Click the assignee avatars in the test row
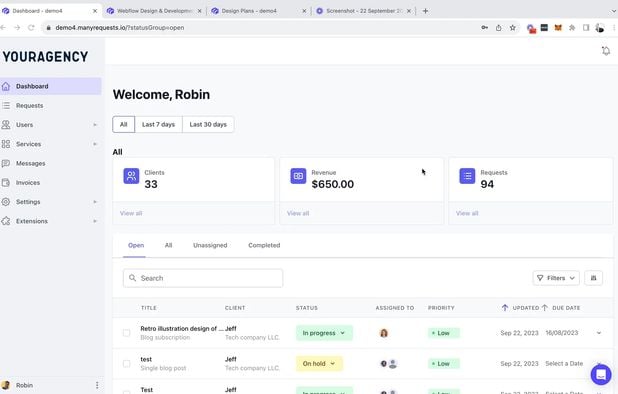 point(388,364)
